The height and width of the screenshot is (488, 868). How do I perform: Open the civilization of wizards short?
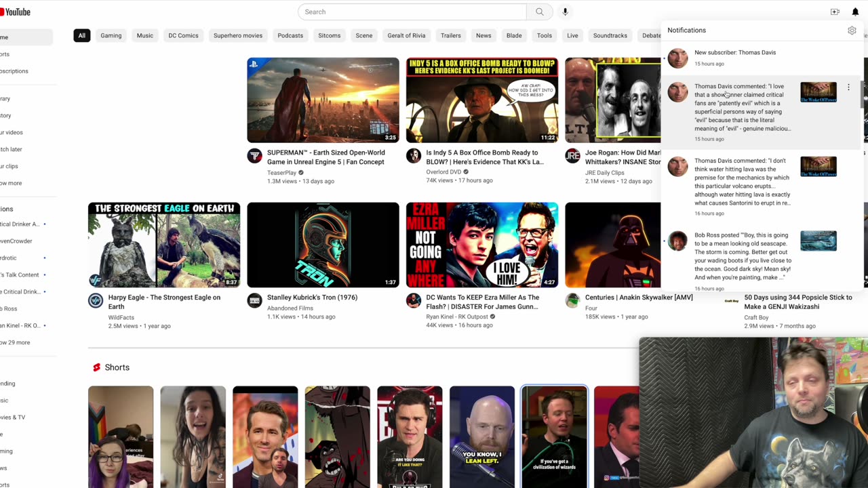coord(554,437)
